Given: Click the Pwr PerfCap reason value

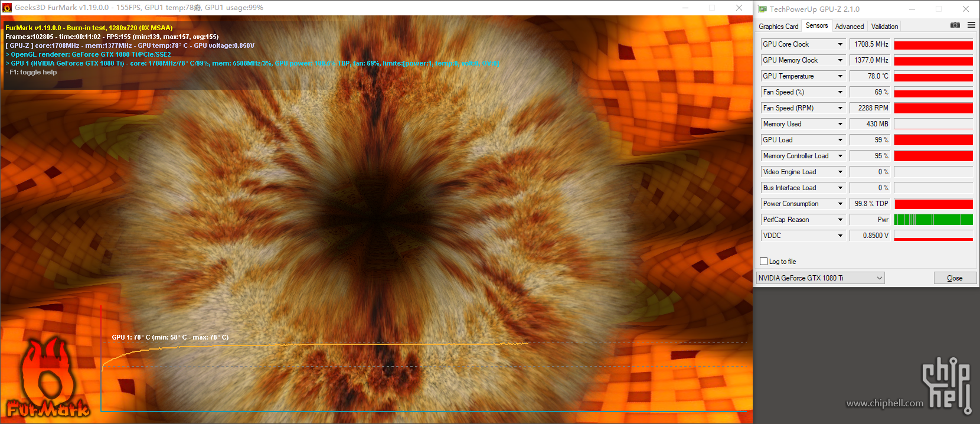Looking at the screenshot, I should (x=870, y=220).
